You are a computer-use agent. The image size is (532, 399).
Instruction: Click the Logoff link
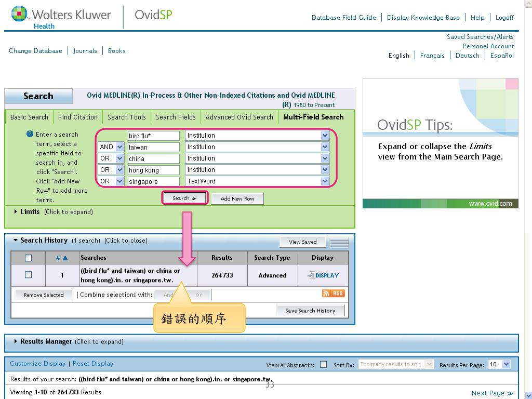click(504, 18)
